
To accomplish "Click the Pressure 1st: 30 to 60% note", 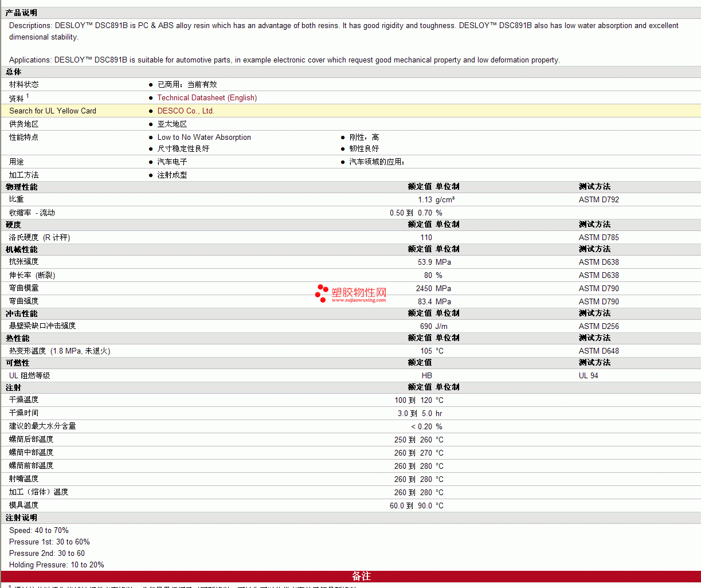I will pyautogui.click(x=49, y=542).
